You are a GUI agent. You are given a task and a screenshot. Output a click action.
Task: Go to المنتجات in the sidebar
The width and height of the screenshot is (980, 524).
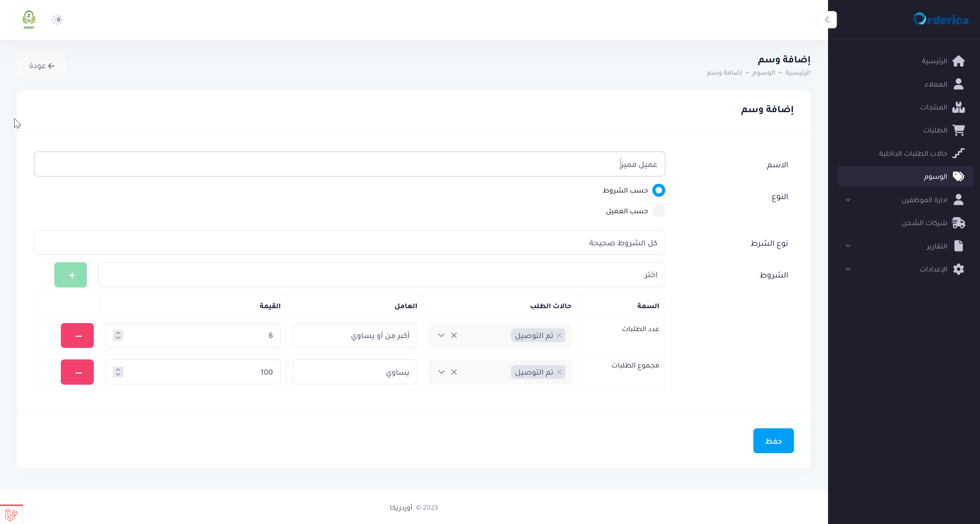tap(933, 107)
